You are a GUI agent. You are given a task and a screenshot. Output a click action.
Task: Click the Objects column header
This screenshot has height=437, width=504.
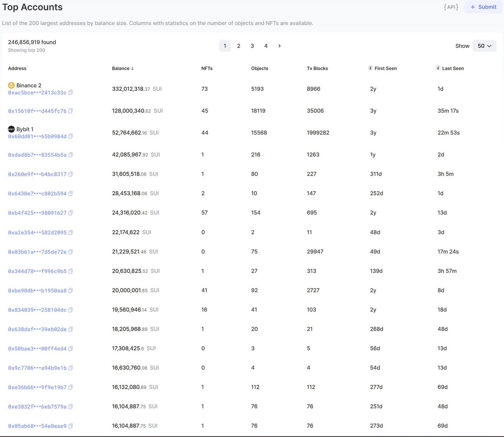coord(260,68)
